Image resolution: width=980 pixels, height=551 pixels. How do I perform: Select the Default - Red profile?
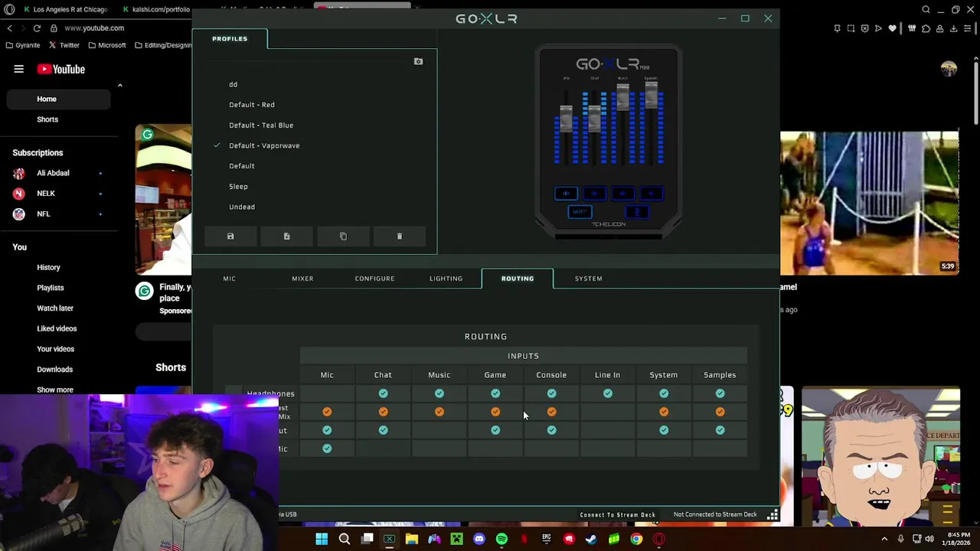point(252,105)
